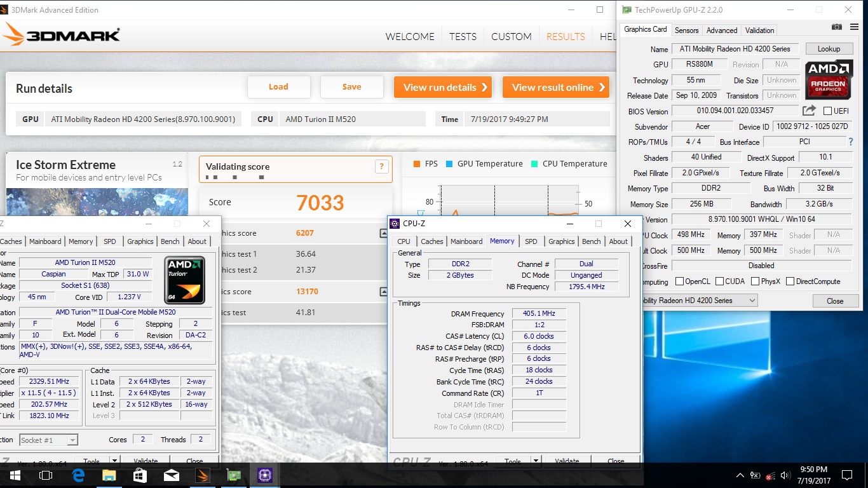Image resolution: width=868 pixels, height=488 pixels.
Task: Open the GPU selection dropdown in GPU-Z
Action: 752,301
